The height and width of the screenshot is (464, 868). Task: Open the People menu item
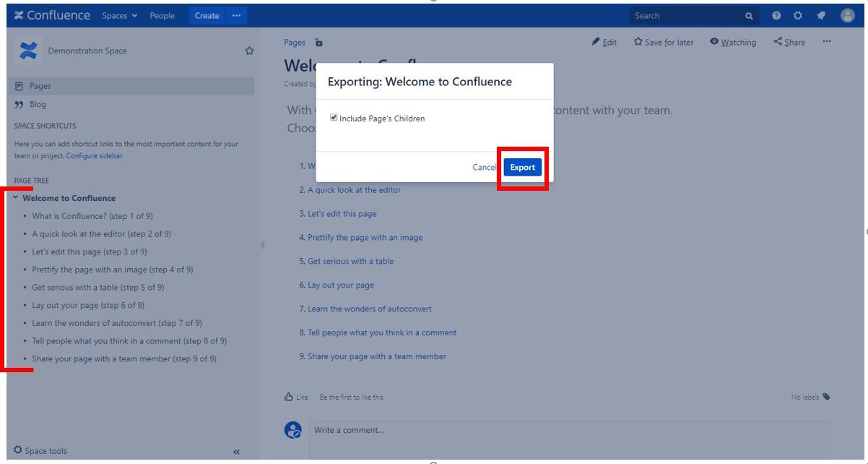pos(162,15)
